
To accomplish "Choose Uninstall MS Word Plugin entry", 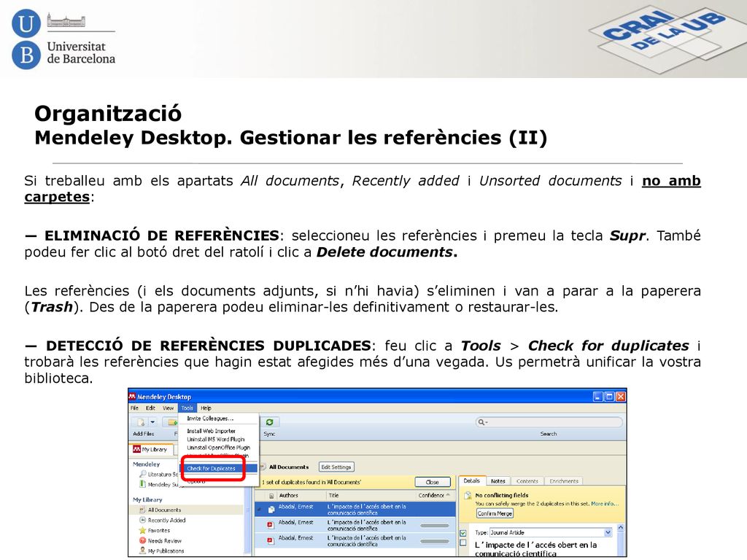I will [216, 440].
